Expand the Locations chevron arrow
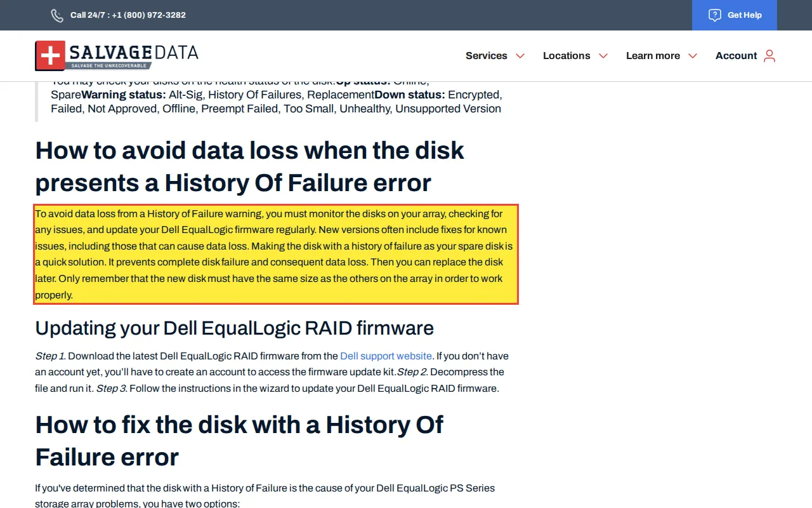This screenshot has width=812, height=508. click(603, 56)
